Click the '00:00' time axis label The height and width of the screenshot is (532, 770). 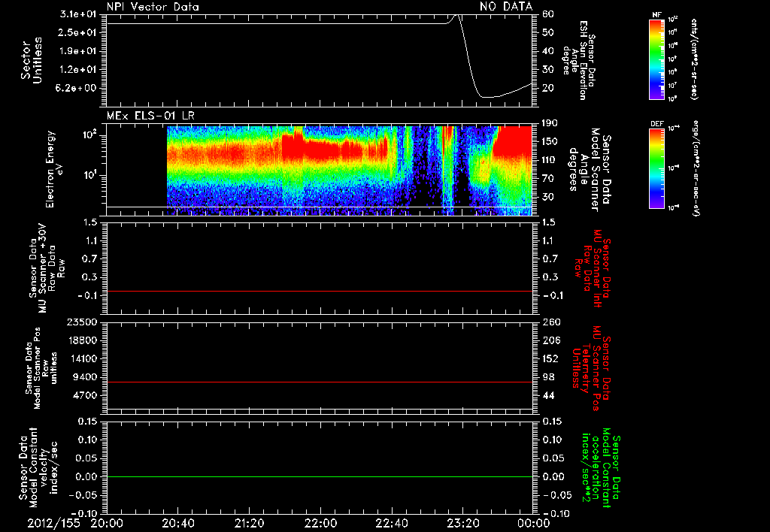[x=534, y=524]
